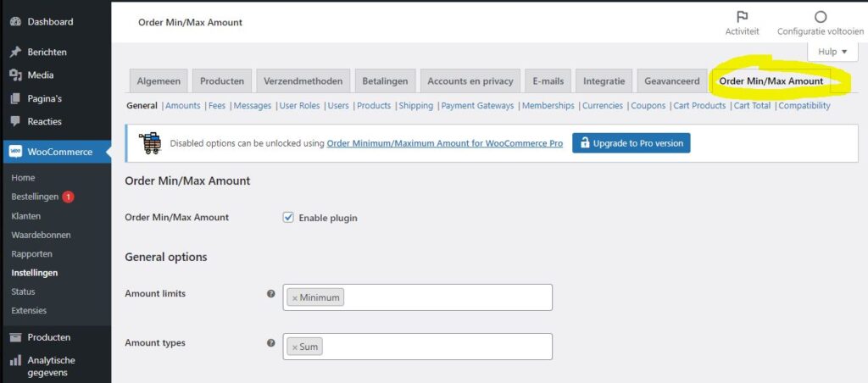Open the Verzendmethoden tab
868x383 pixels.
tap(303, 80)
